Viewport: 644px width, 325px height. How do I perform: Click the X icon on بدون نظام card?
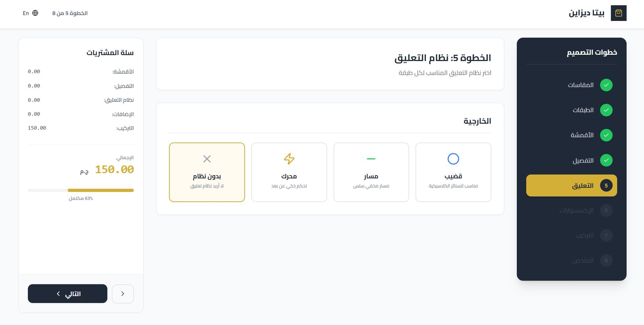206,159
